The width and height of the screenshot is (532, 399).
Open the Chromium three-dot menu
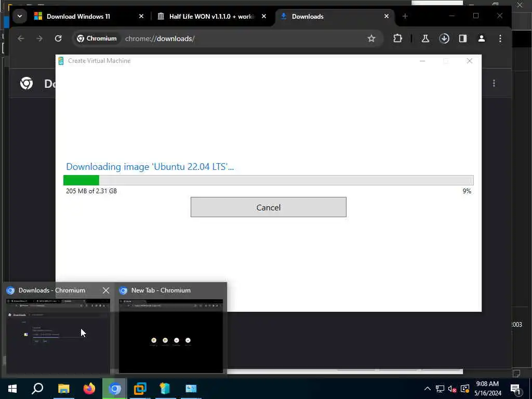pos(500,38)
